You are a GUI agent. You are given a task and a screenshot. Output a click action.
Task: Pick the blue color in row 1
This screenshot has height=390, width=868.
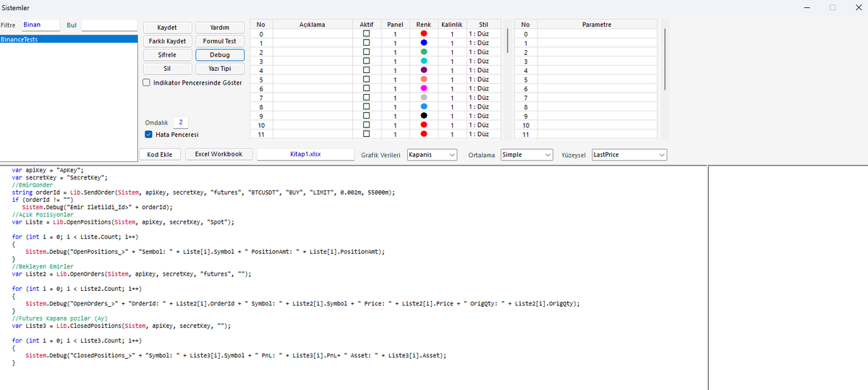[424, 43]
